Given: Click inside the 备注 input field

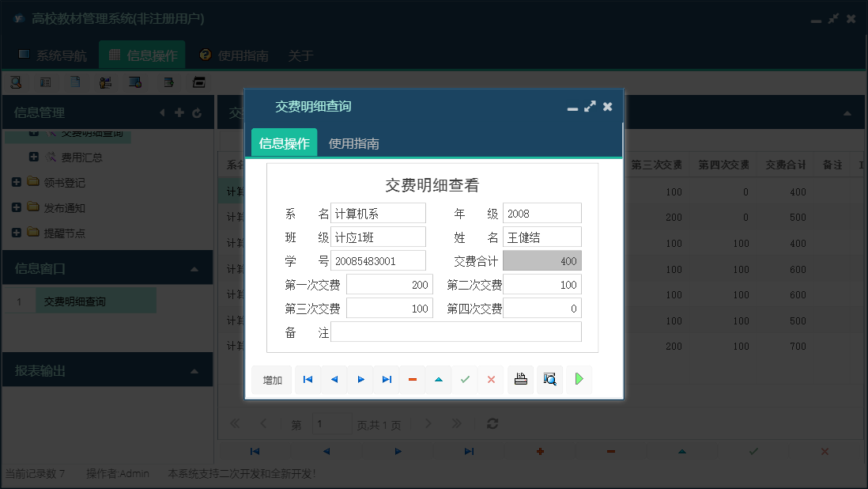Looking at the screenshot, I should tap(457, 331).
